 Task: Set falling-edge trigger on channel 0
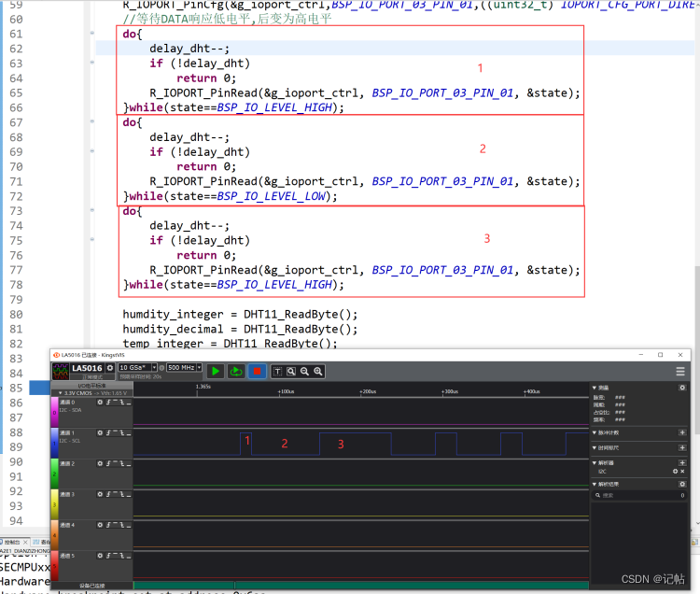coord(122,403)
